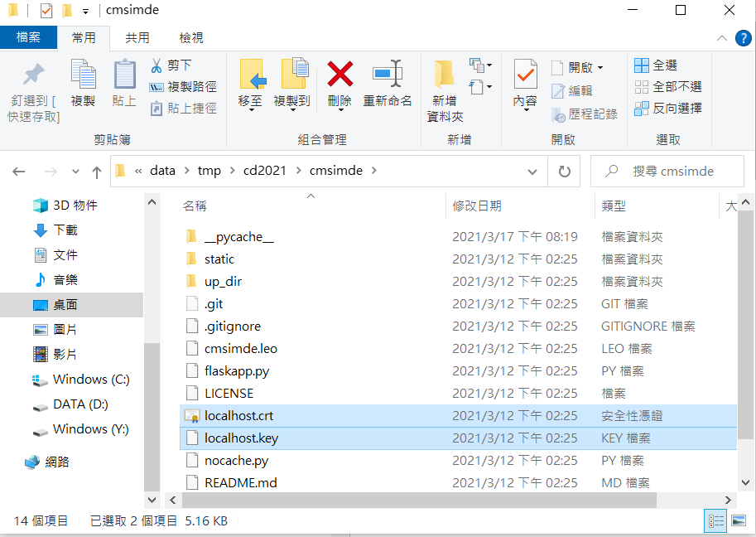The image size is (756, 537).
Task: Expand the Open (開啟) dropdown arrow
Action: [x=600, y=68]
